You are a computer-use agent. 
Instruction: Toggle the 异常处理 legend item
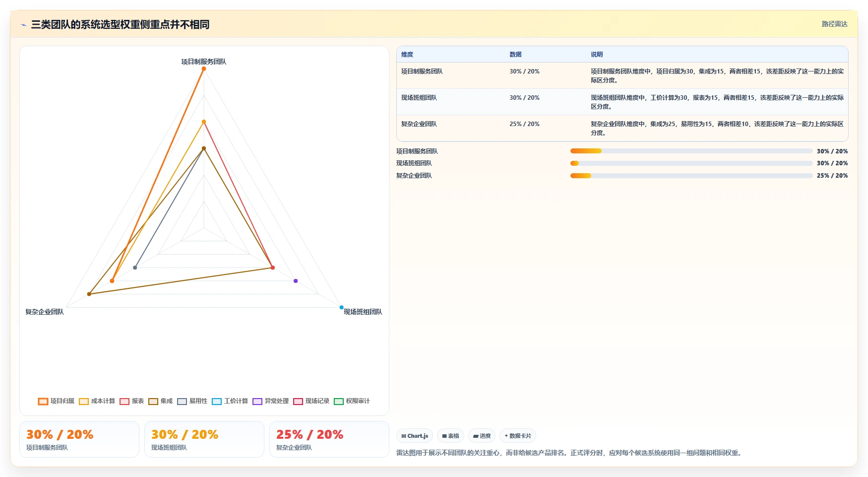pos(270,401)
